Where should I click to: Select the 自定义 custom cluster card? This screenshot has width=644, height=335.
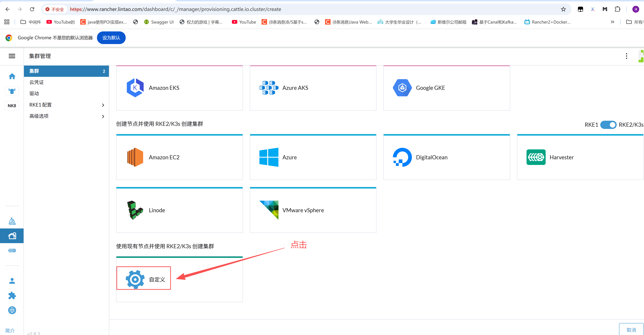pyautogui.click(x=179, y=279)
